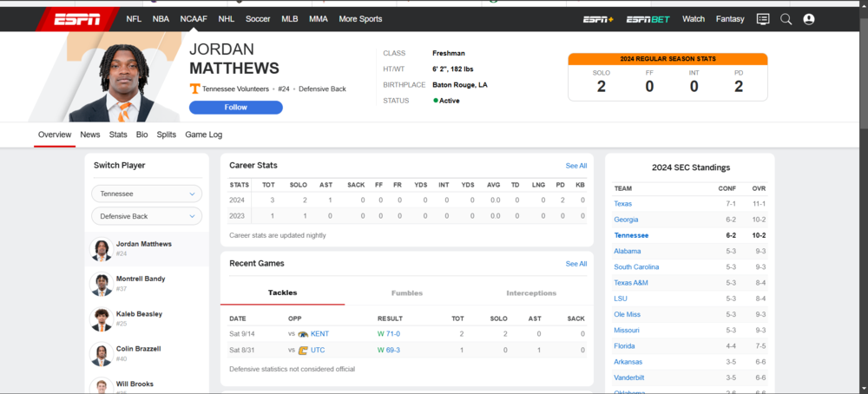Open the user profile icon
The image size is (868, 394).
809,19
